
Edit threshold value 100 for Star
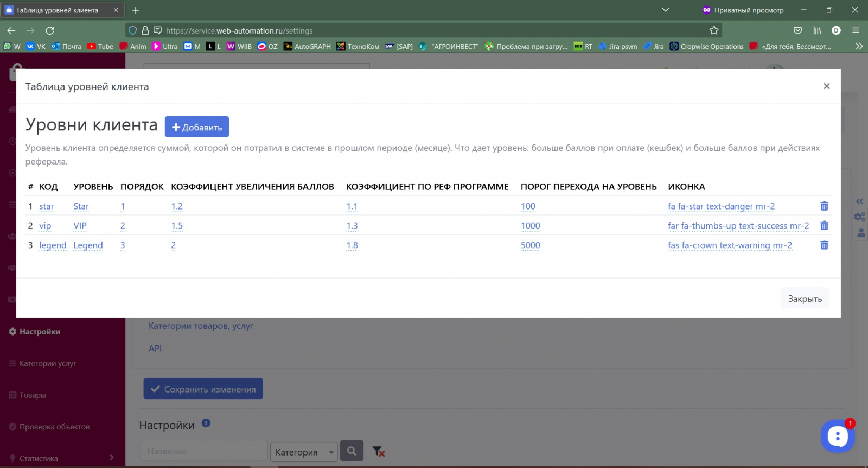pos(528,206)
